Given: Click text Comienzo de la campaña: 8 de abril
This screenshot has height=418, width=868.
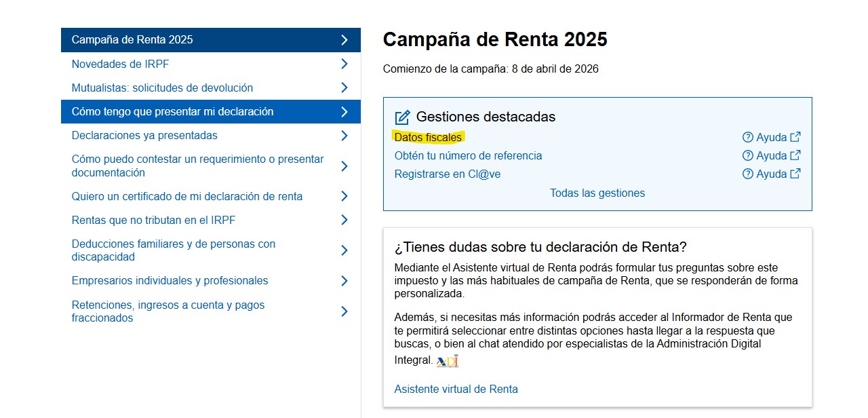Looking at the screenshot, I should pos(491,69).
